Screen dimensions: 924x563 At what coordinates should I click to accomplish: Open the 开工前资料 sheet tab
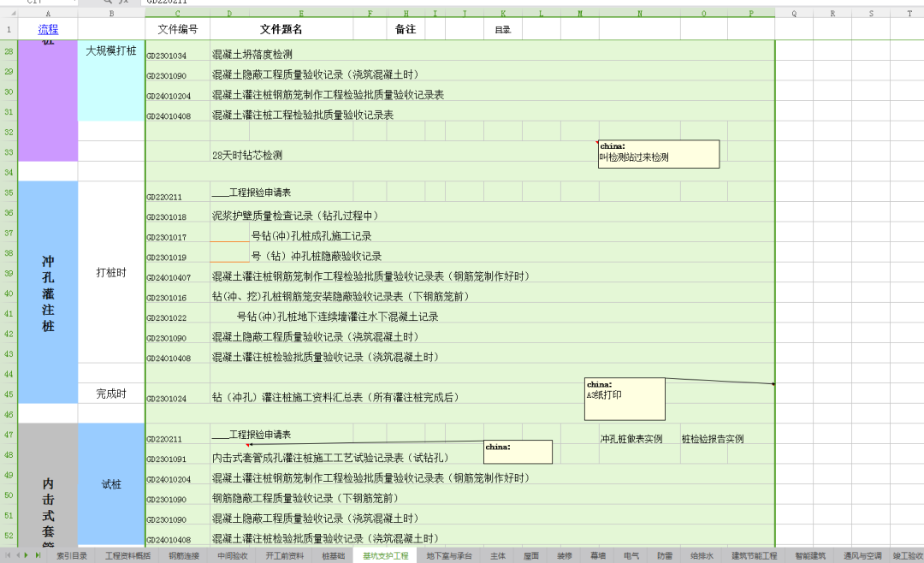pyautogui.click(x=285, y=556)
